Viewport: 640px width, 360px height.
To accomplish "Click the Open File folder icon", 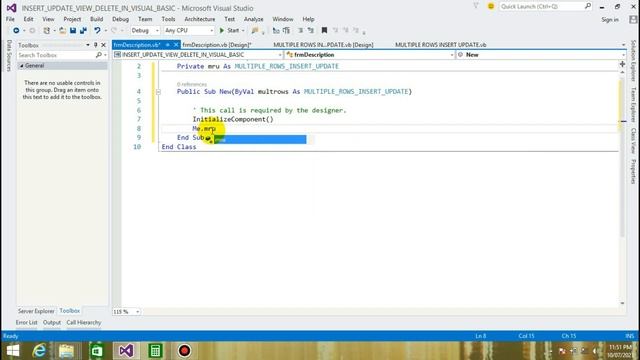I will pyautogui.click(x=62, y=31).
